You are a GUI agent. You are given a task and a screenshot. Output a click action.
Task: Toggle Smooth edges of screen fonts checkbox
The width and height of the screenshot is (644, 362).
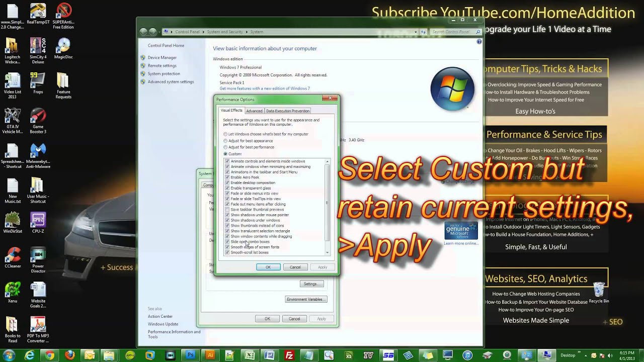coord(227,247)
